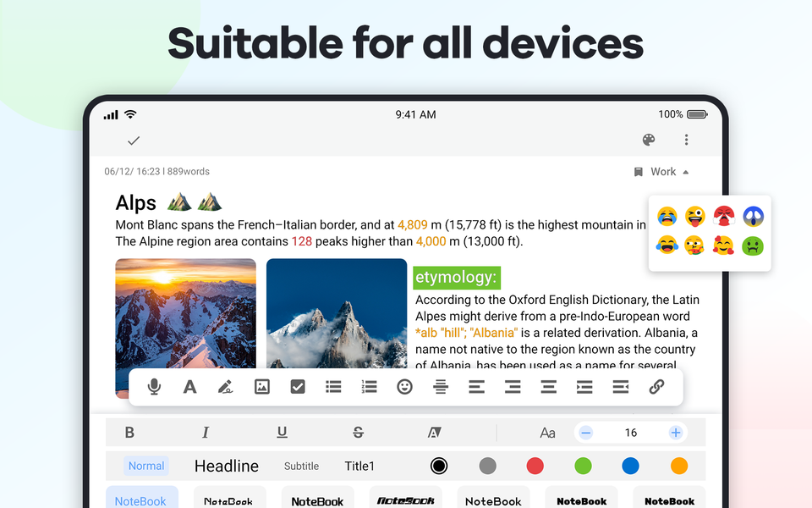Toggle italic text style
Image resolution: width=812 pixels, height=508 pixels.
[206, 433]
